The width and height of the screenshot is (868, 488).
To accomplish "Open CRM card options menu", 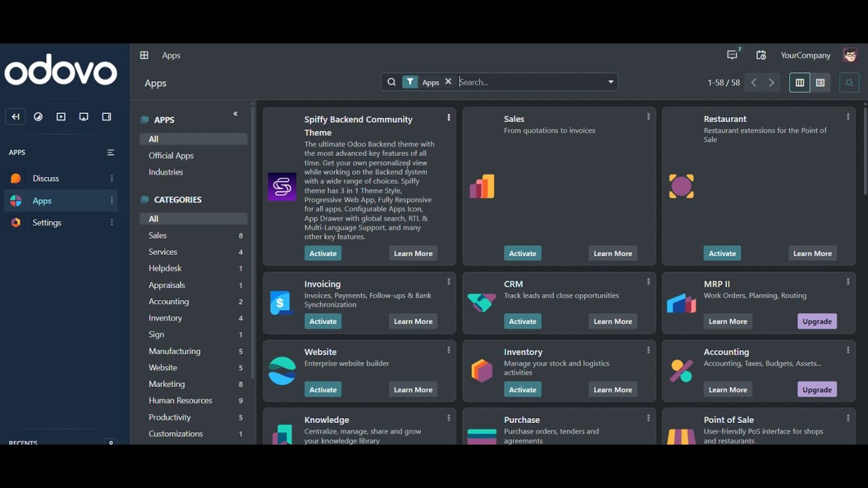I will coord(648,282).
